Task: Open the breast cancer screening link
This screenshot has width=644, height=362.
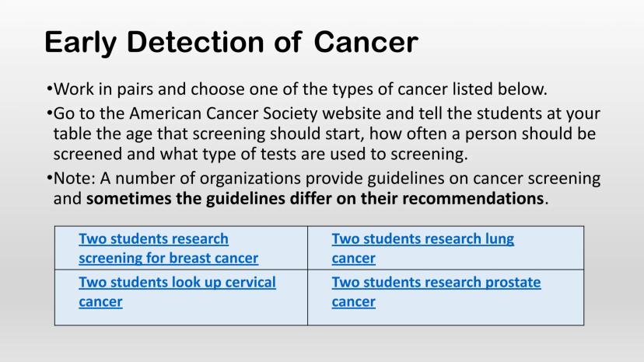Action: point(168,249)
